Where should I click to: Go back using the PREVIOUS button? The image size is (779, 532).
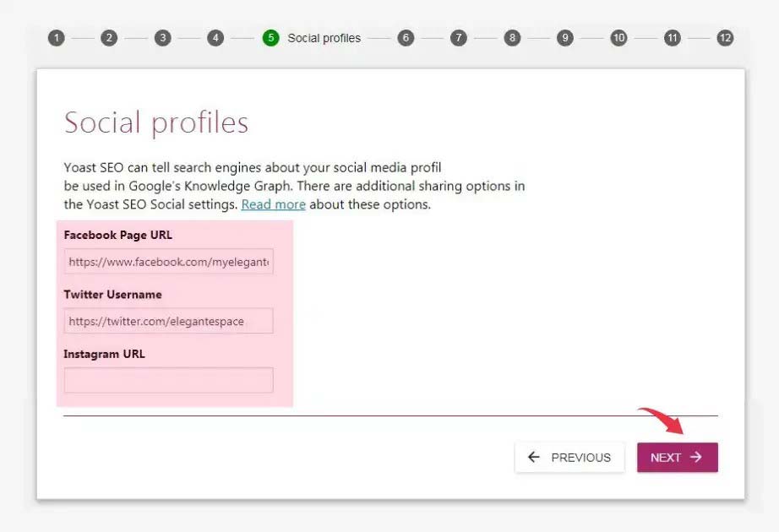coord(569,457)
